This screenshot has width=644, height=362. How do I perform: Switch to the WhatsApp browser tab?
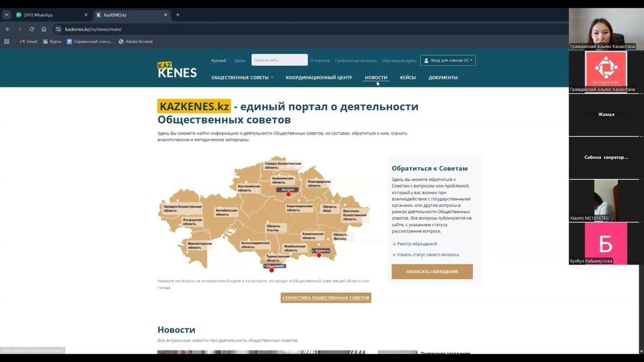coord(52,15)
